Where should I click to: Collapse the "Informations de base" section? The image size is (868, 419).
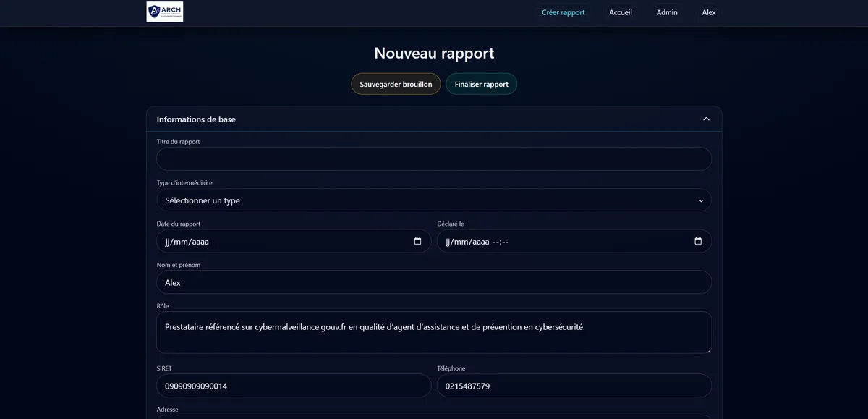[705, 118]
